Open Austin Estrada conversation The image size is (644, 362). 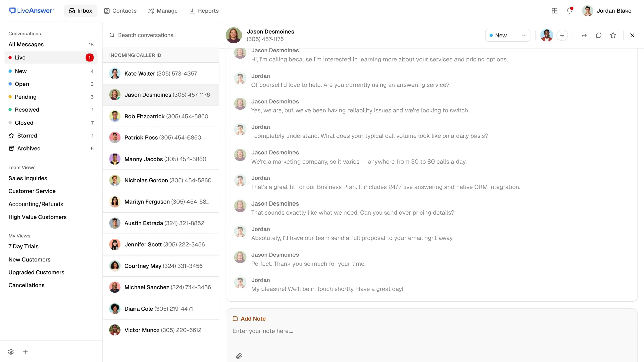point(161,223)
